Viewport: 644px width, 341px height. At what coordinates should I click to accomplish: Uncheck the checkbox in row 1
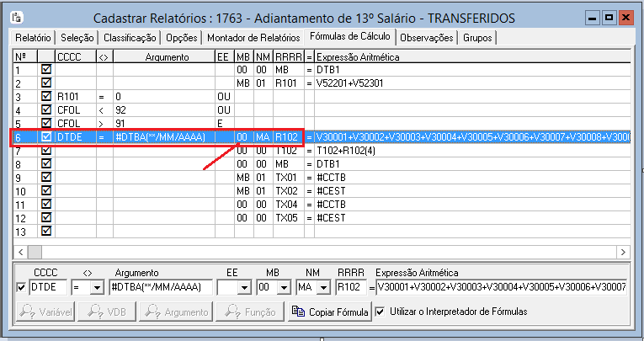pos(45,70)
